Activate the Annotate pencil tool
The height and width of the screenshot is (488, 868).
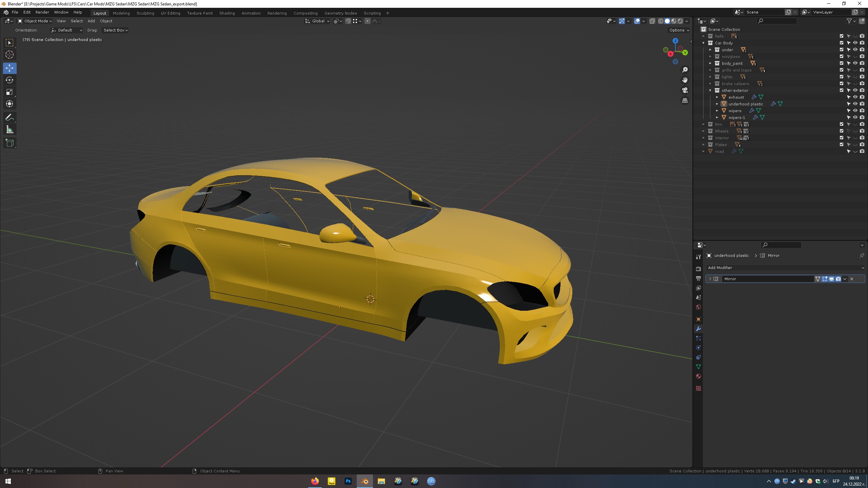point(9,118)
